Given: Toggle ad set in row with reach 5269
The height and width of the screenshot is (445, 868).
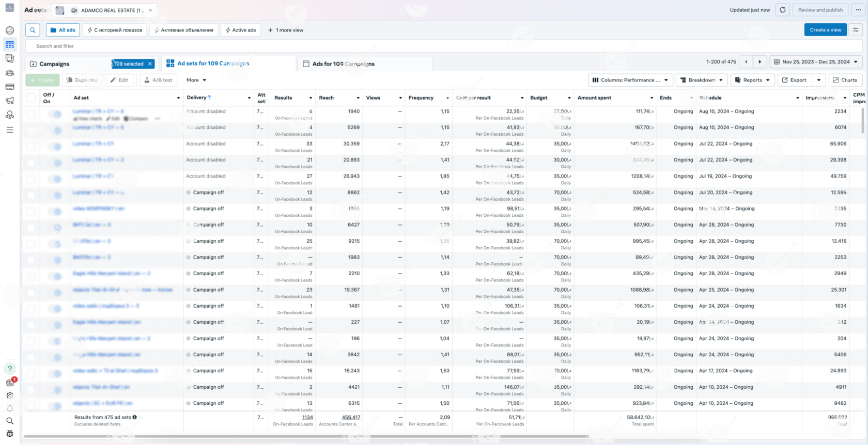Looking at the screenshot, I should pos(54,131).
